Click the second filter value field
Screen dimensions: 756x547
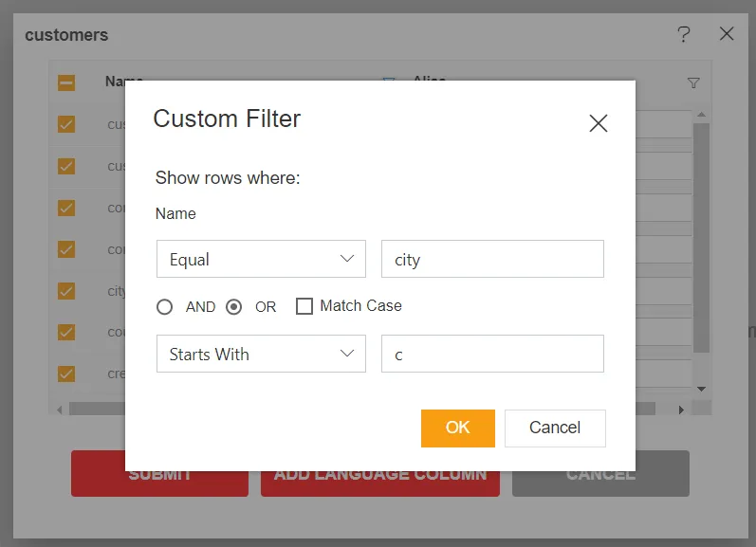(492, 354)
